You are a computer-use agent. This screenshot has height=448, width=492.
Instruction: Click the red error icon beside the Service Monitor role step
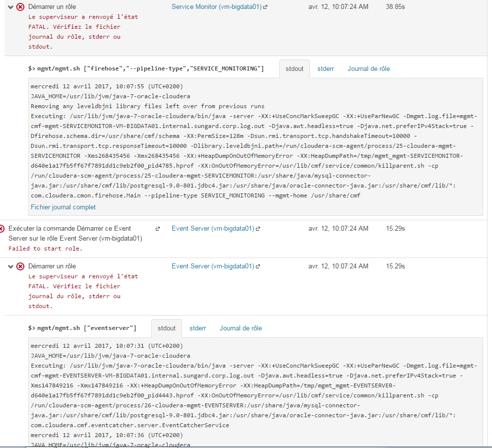pyautogui.click(x=20, y=7)
